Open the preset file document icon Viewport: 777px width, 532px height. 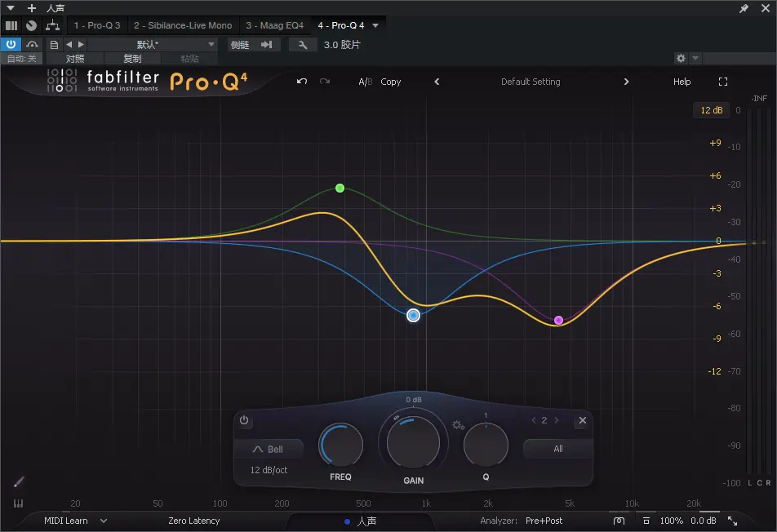pos(54,45)
